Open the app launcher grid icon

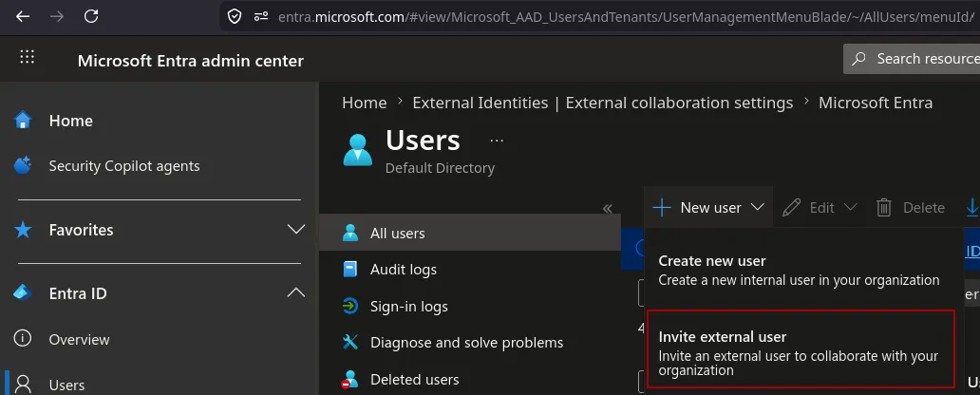pyautogui.click(x=27, y=57)
